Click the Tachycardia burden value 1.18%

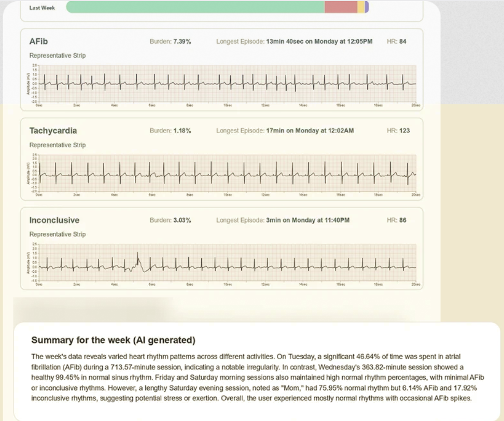point(182,131)
